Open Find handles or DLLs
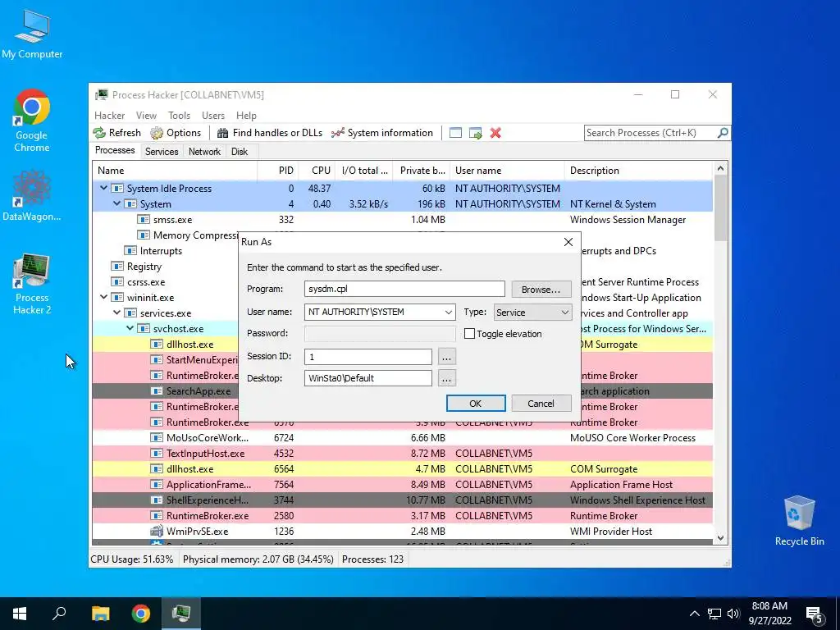This screenshot has height=630, width=840. tap(269, 133)
